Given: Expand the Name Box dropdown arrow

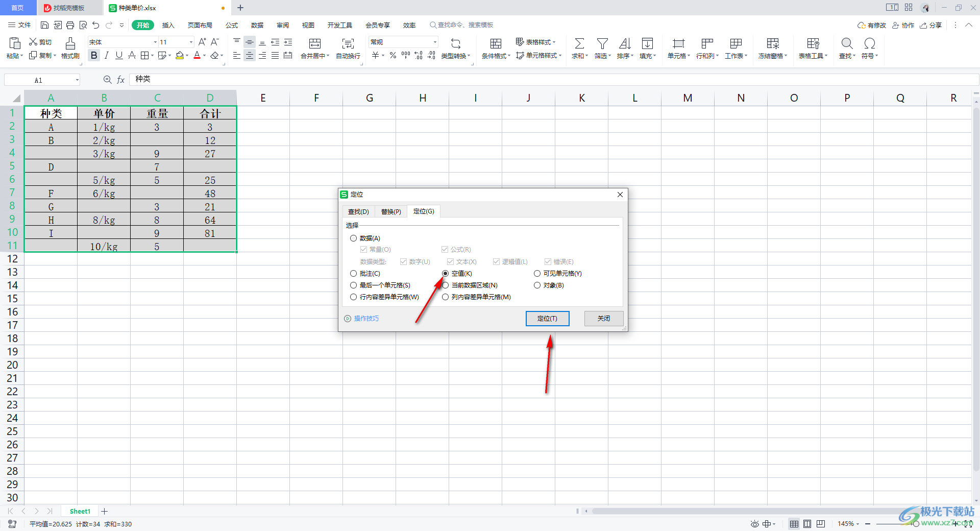Looking at the screenshot, I should tap(77, 80).
